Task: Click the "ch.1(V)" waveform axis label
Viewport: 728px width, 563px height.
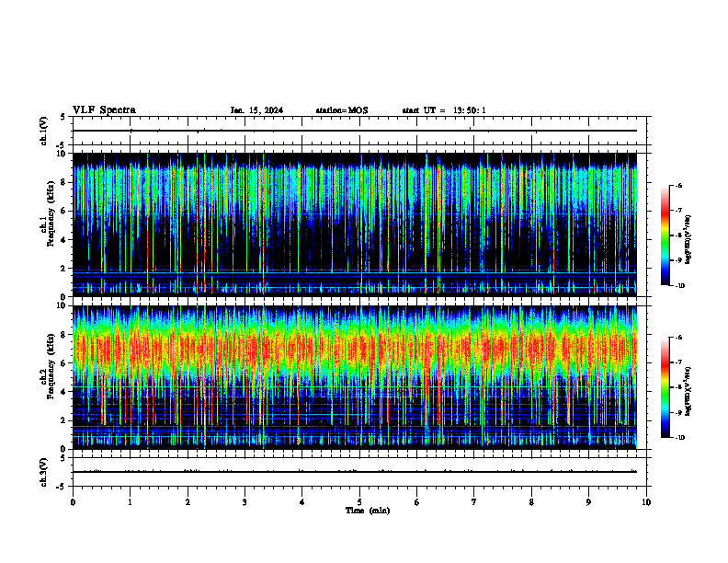Action: 44,131
